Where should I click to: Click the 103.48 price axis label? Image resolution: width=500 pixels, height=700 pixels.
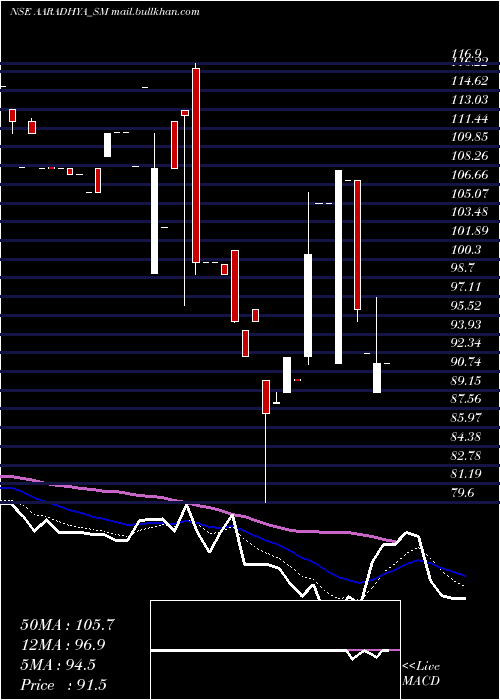(x=469, y=212)
